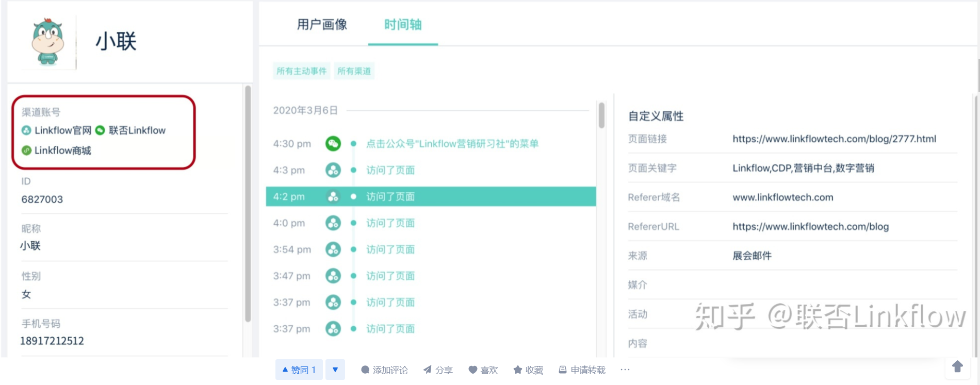The height and width of the screenshot is (385, 980).
Task: Open the more options ellipsis
Action: pos(625,370)
